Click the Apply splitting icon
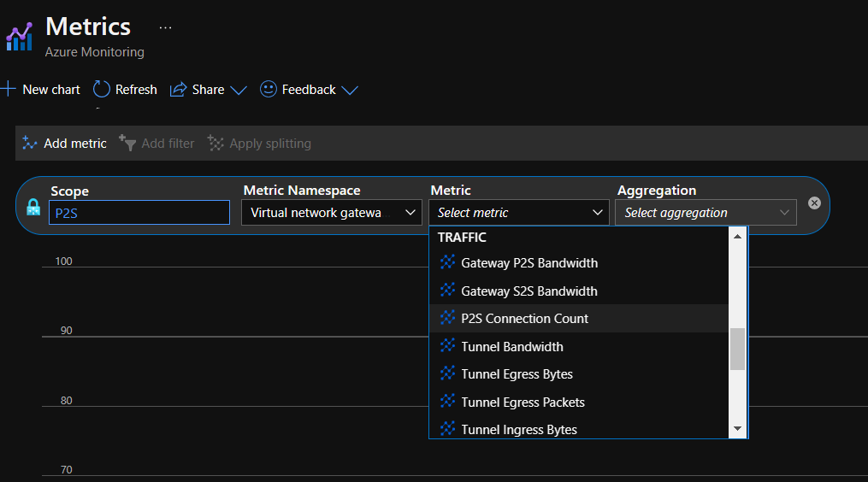Viewport: 868px width, 482px height. click(216, 143)
